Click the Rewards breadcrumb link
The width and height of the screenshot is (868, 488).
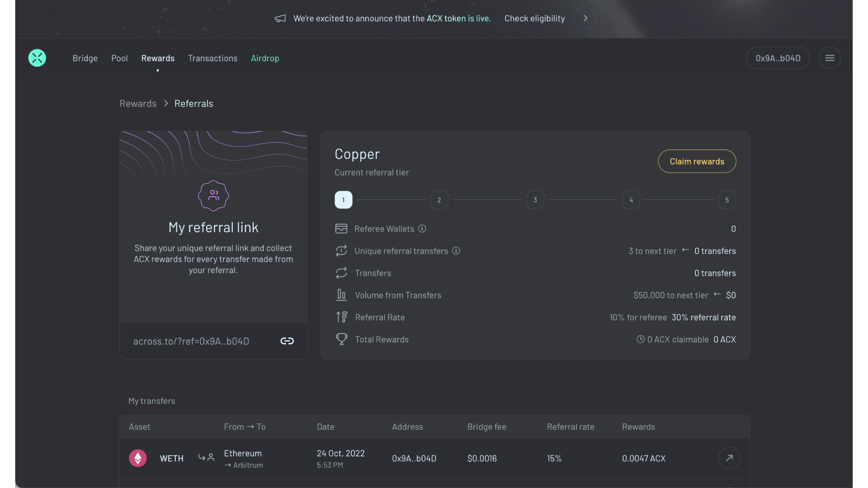[x=138, y=103]
